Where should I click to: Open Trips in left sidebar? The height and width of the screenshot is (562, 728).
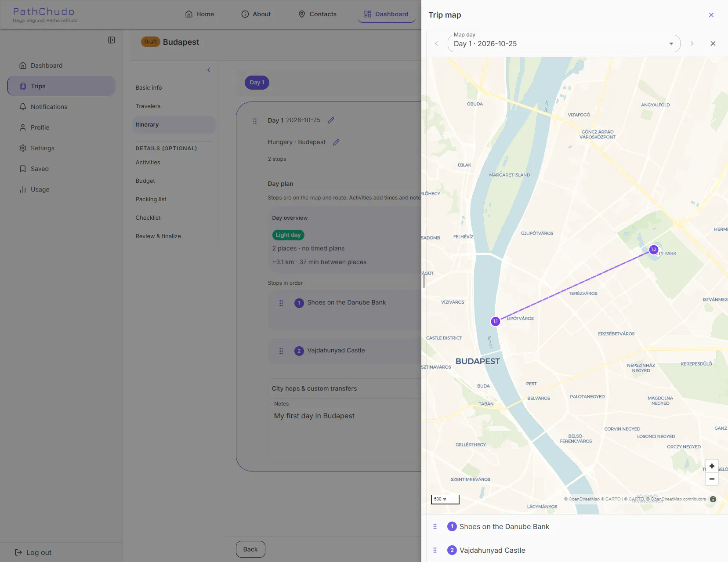click(x=62, y=86)
